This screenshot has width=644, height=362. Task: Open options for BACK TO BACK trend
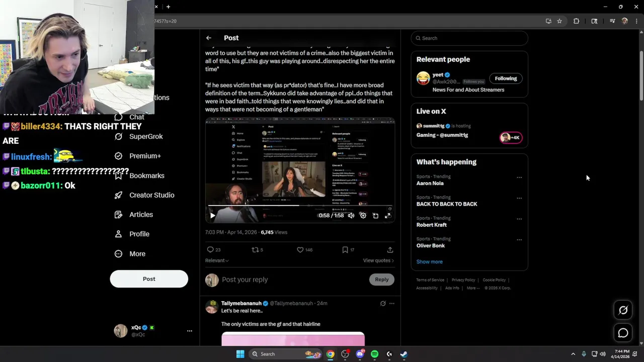519,198
